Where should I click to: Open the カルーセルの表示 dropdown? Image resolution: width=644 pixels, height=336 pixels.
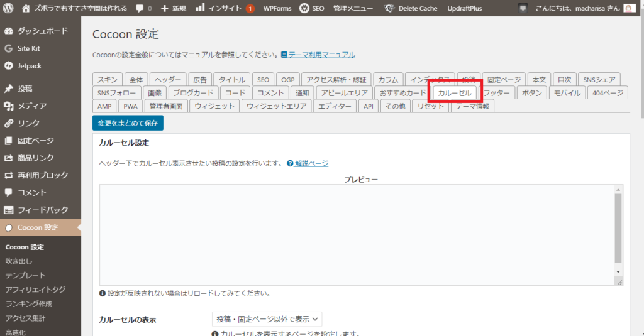(267, 319)
